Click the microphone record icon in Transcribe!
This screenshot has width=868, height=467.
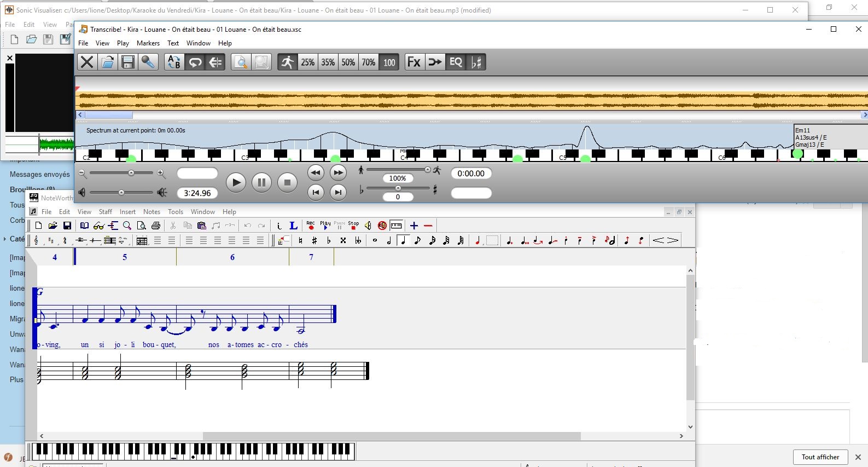pos(148,62)
